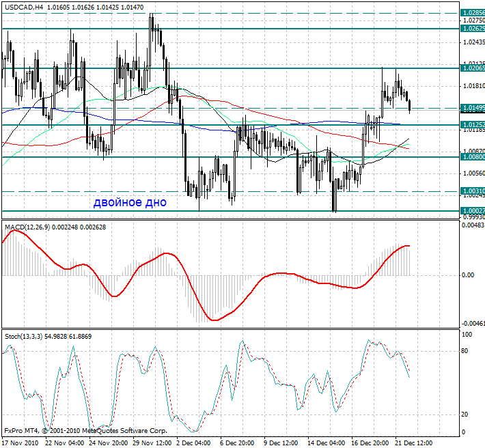The width and height of the screenshot is (485, 448).
Task: Click the 24 Nov 20:00 time label
Action: pyautogui.click(x=109, y=443)
